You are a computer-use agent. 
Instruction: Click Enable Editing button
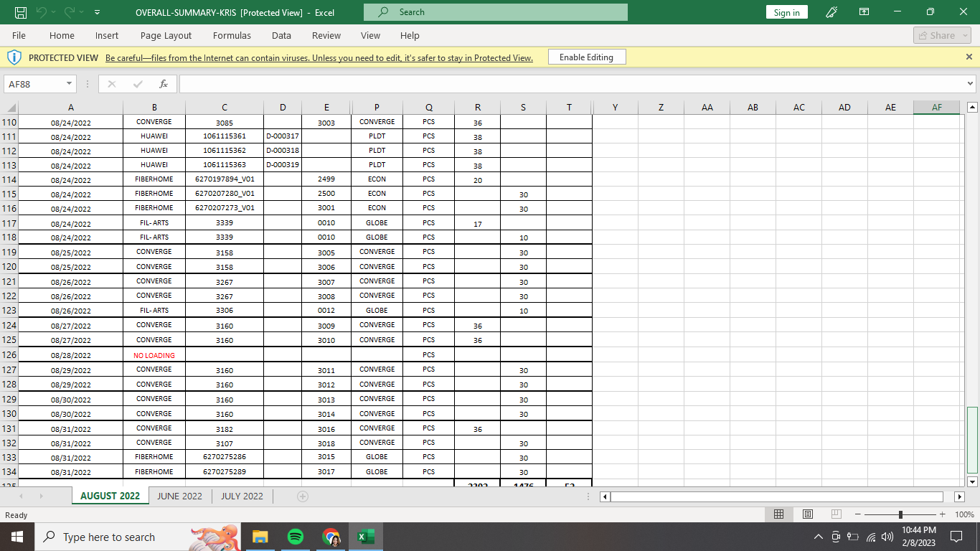click(586, 57)
